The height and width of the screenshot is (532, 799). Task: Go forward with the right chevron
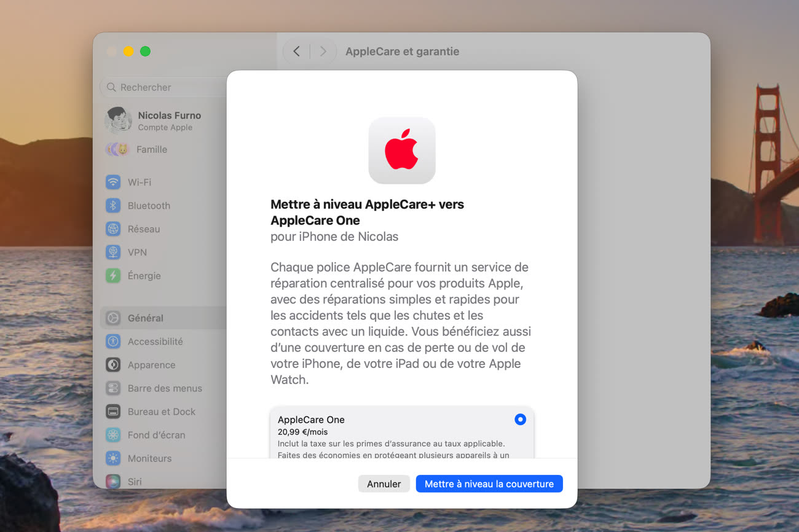[x=323, y=52]
